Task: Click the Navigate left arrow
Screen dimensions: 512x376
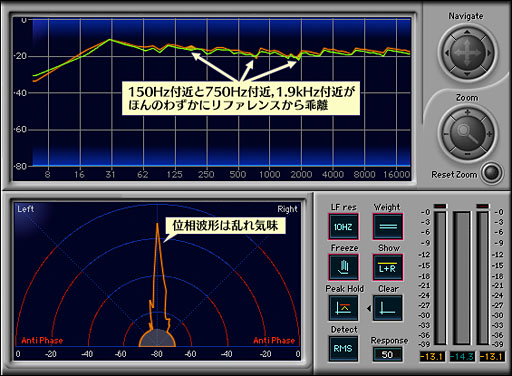Action: (x=446, y=53)
